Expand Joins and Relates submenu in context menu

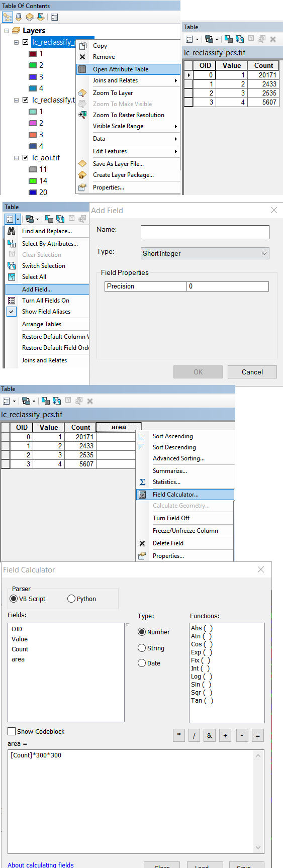pos(128,80)
